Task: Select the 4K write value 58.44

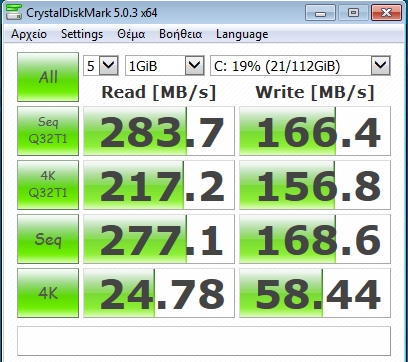Action: [x=315, y=293]
